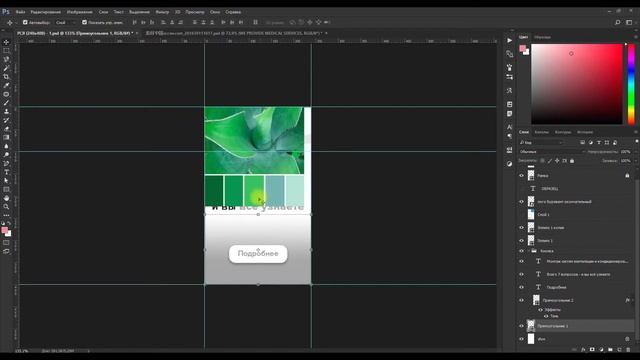Screen dimensions: 640x360
Task: Select the Move tool in the left toolbar
Action: tap(6, 42)
